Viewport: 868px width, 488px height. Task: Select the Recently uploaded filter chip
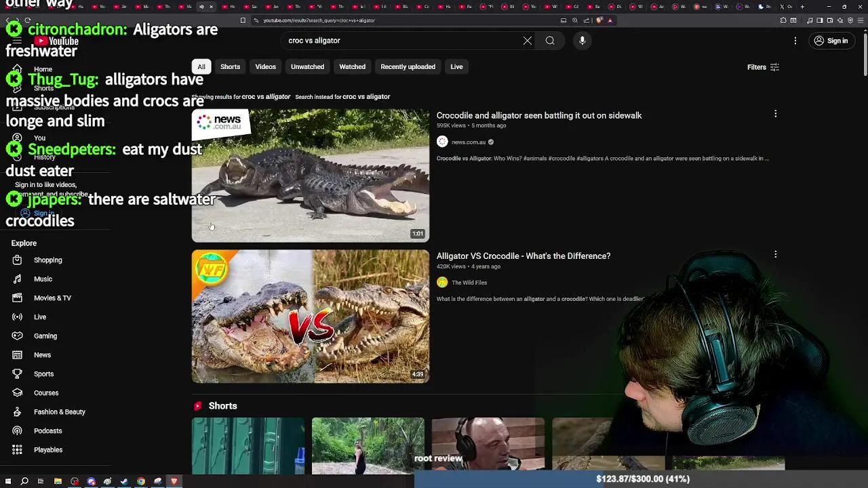[x=408, y=66]
